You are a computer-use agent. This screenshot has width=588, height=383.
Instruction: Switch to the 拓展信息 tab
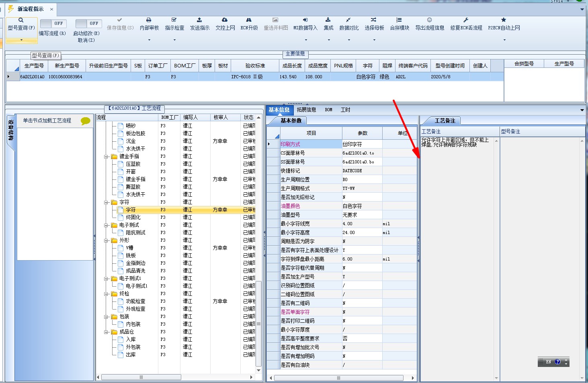click(306, 110)
